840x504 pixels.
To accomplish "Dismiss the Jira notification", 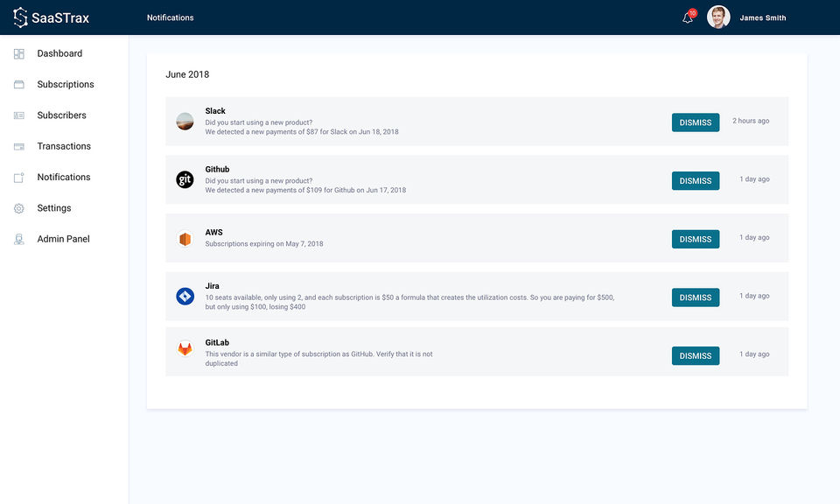I will (x=696, y=297).
